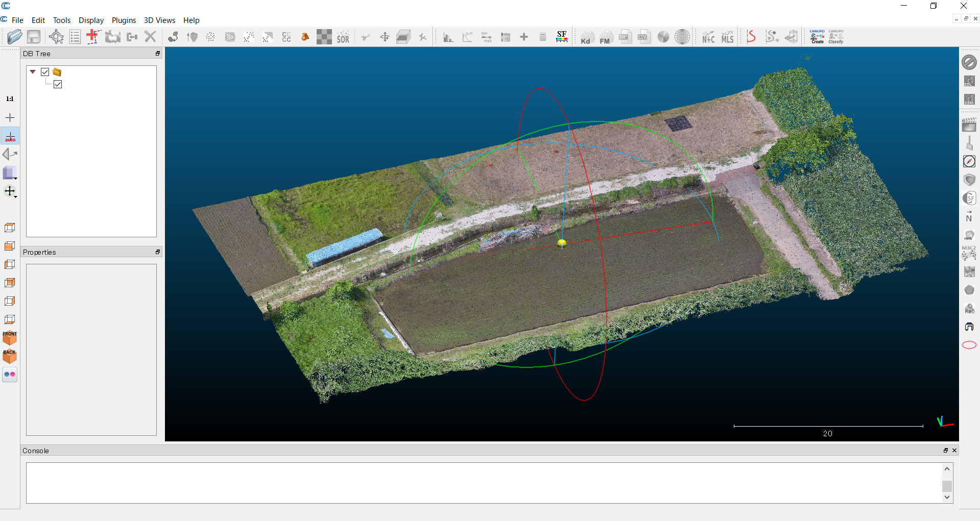Open the 3D Views menu
Viewport: 980px width, 521px height.
coord(159,20)
